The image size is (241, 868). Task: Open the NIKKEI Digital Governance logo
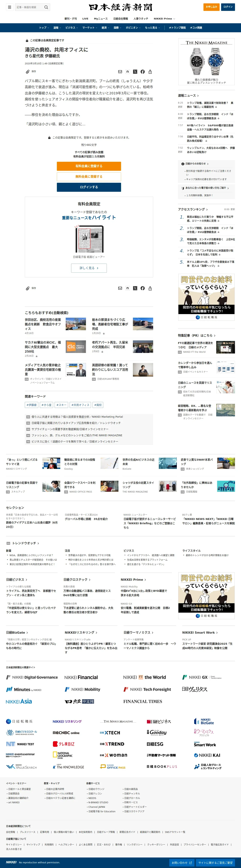coord(32,677)
